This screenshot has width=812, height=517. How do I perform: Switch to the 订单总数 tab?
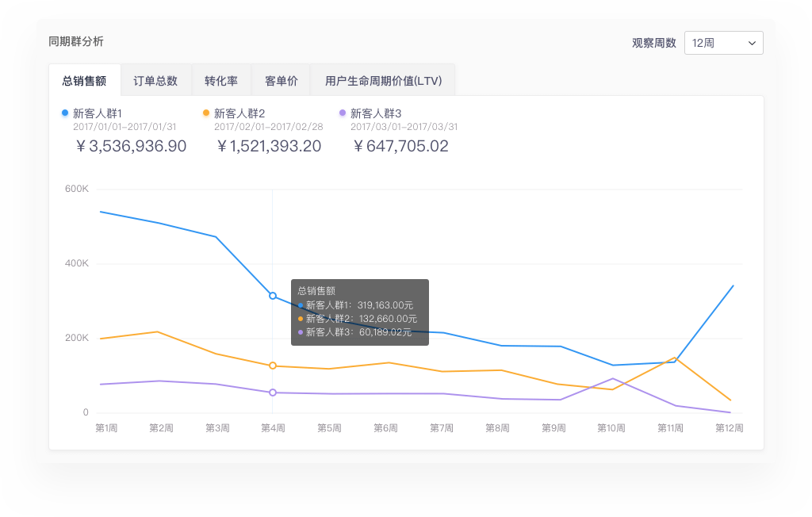point(155,81)
